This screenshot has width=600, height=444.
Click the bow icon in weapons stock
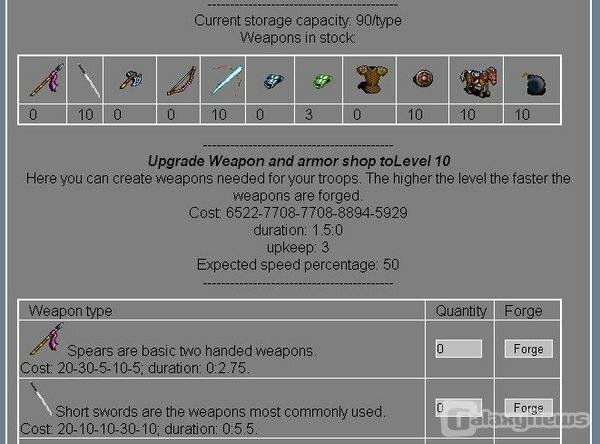(181, 81)
